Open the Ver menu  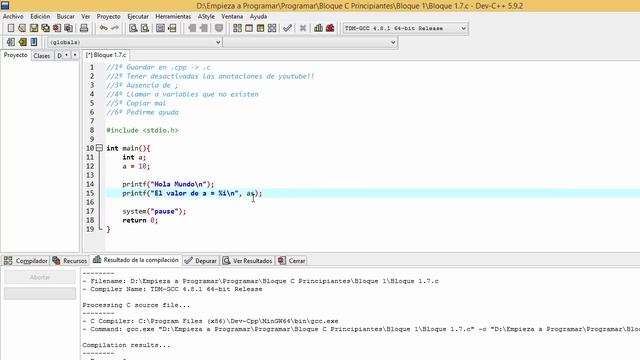click(85, 16)
